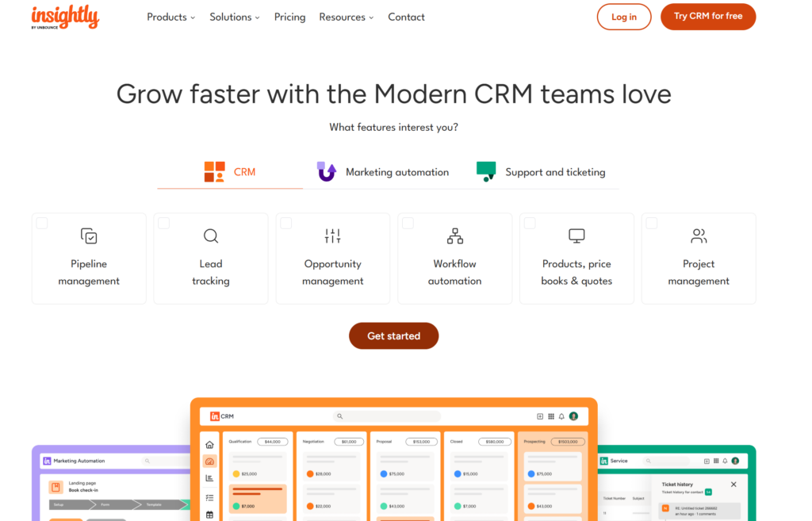The width and height of the screenshot is (812, 521).
Task: Click the bell icon in the Service preview
Action: coord(725,461)
